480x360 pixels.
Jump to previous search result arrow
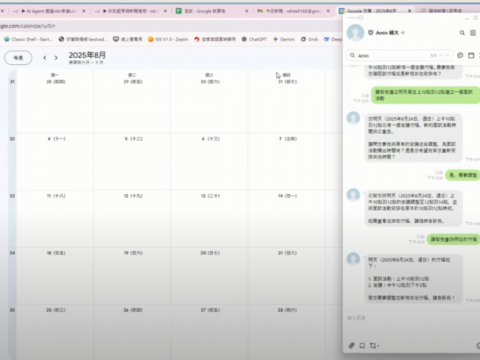coord(441,55)
